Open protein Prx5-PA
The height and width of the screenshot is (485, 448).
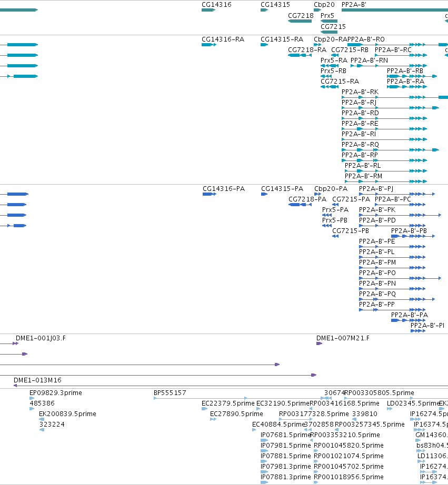[335, 210]
